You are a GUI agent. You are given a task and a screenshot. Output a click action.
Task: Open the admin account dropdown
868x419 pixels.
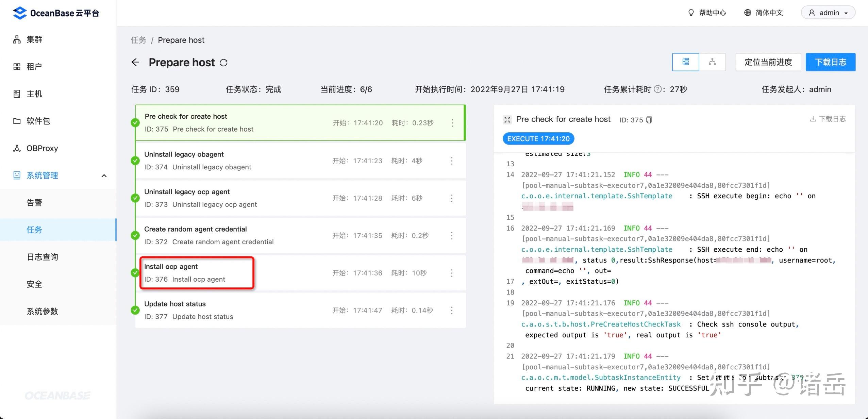pyautogui.click(x=828, y=13)
